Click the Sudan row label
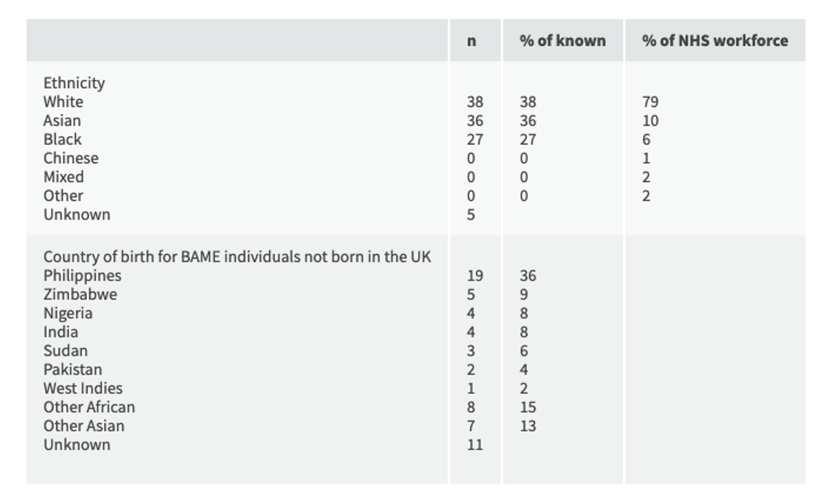 click(x=65, y=351)
